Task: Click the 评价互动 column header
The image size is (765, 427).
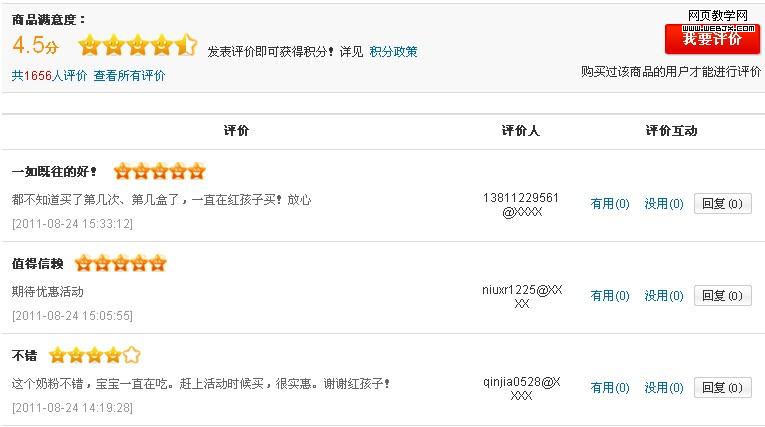Action: click(x=671, y=131)
